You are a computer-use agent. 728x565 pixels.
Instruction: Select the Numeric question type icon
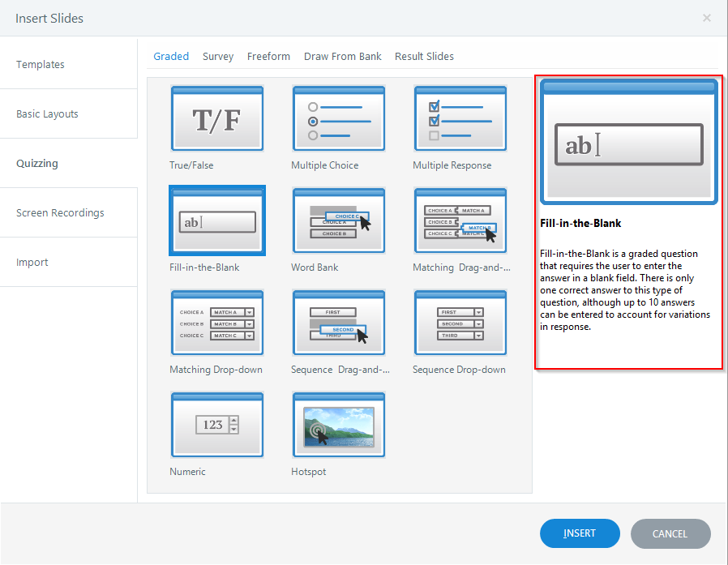[217, 425]
